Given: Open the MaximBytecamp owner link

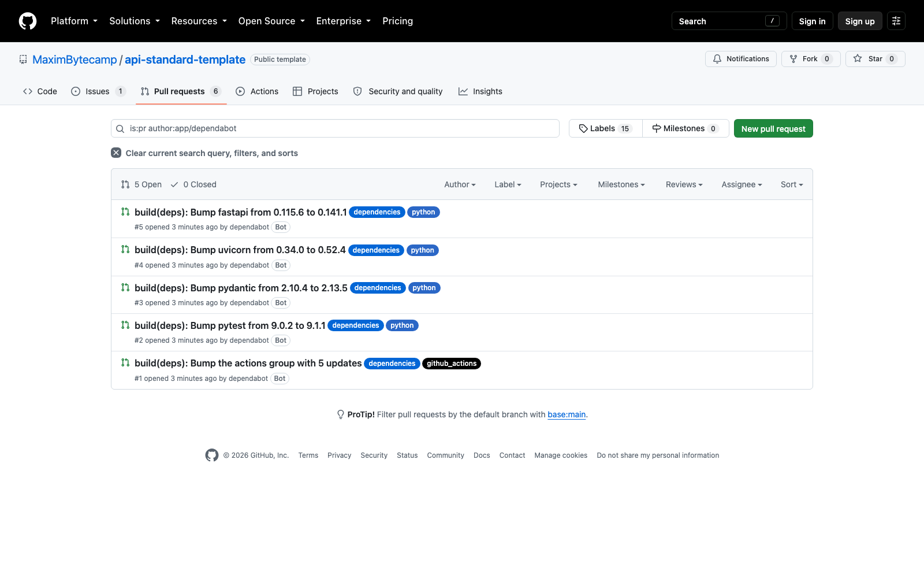Looking at the screenshot, I should pyautogui.click(x=74, y=60).
